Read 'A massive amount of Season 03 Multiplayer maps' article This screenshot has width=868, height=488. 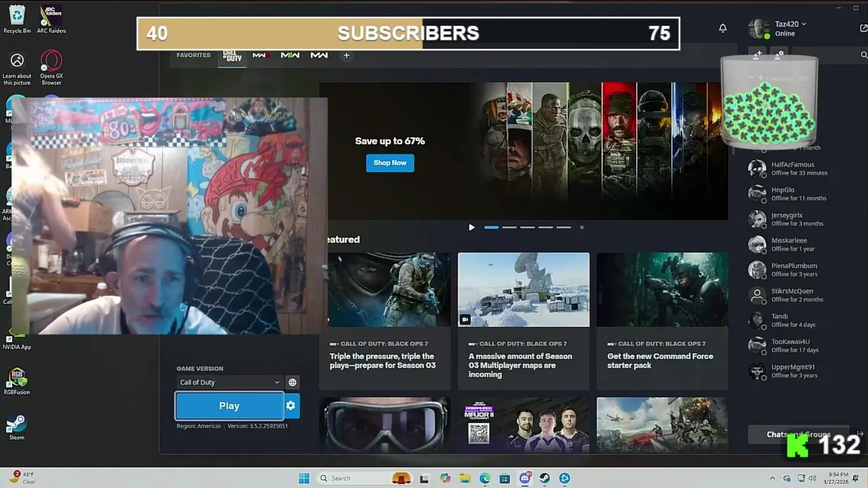pyautogui.click(x=520, y=365)
